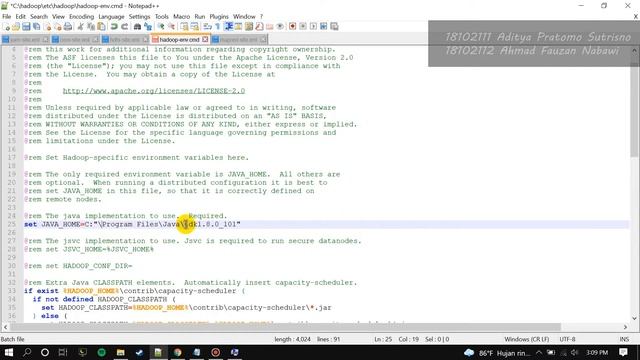Click the 'Windows (CR LF)' status bar field
Screen dimensions: 640x360
(x=527, y=339)
